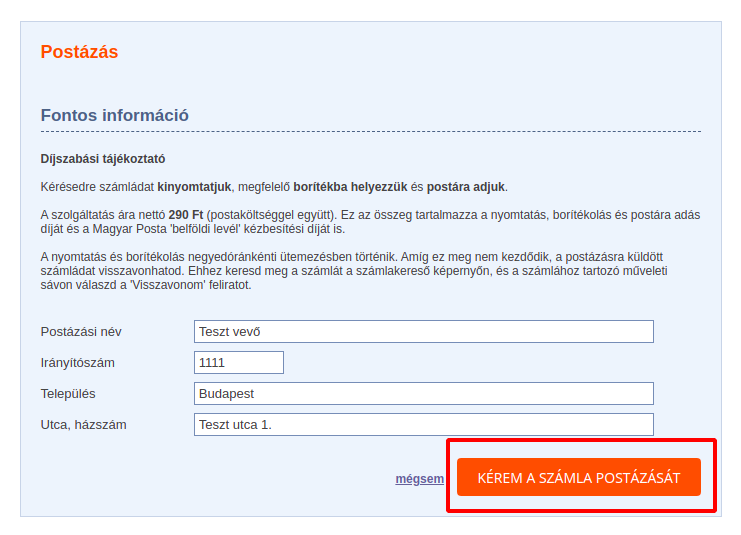Click the Település field showing Budapest
This screenshot has height=535, width=741.
pyautogui.click(x=423, y=394)
